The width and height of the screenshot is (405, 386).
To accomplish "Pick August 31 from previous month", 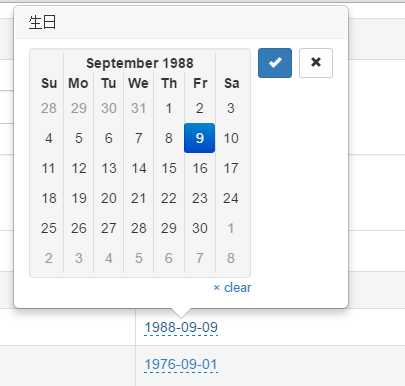I will click(139, 108).
